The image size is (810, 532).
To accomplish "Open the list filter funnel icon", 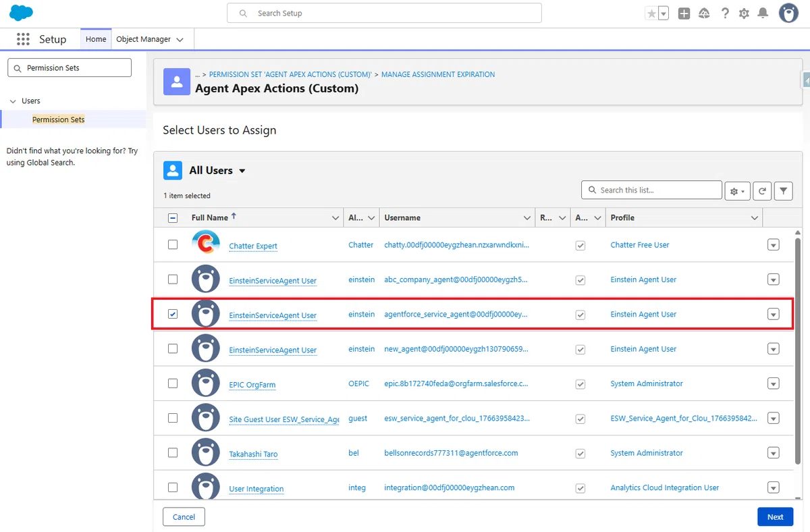I will coord(783,191).
